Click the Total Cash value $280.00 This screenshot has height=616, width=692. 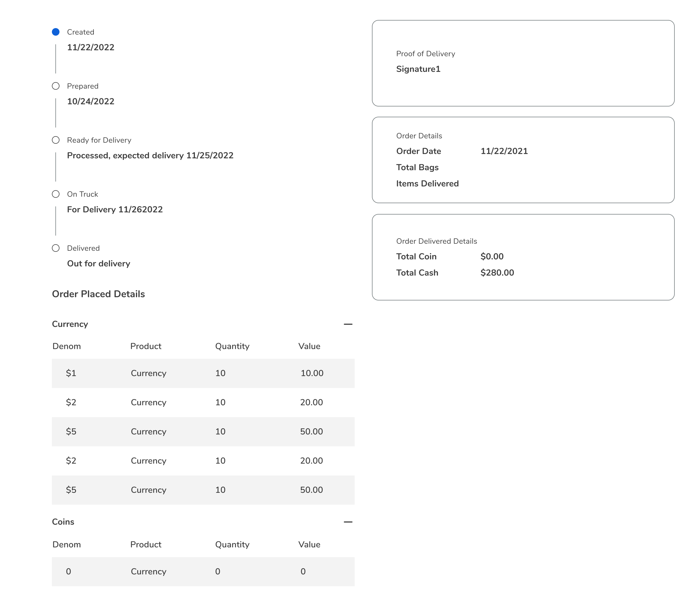497,273
